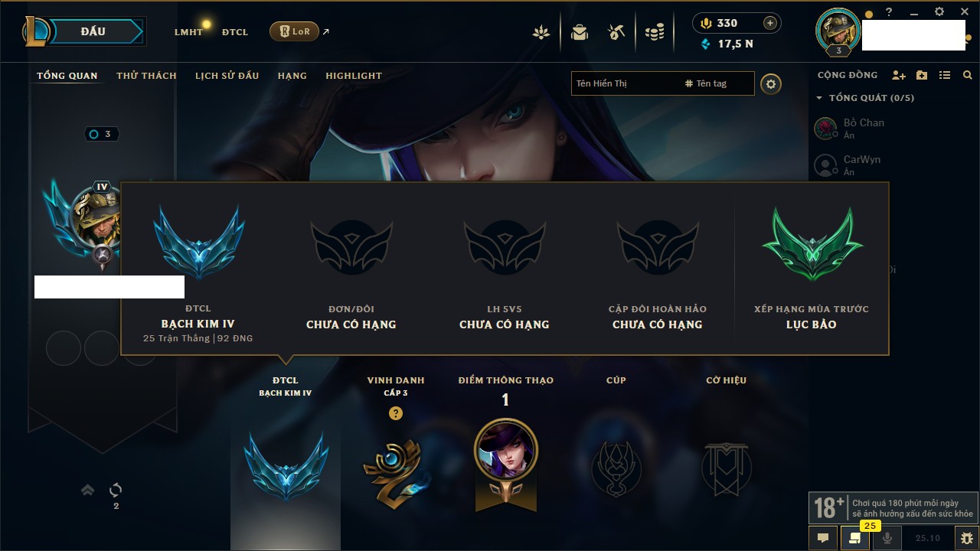This screenshot has width=980, height=551.
Task: Open the friends list view options icon
Action: 945,75
